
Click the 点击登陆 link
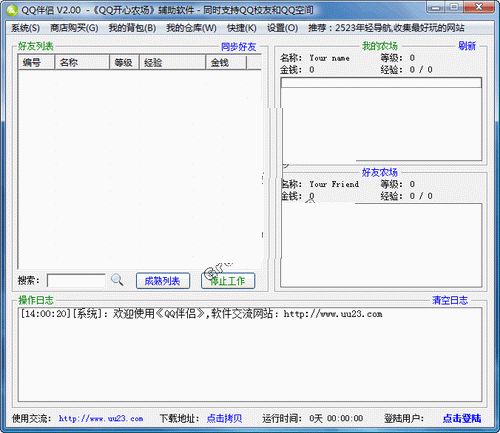(x=462, y=418)
